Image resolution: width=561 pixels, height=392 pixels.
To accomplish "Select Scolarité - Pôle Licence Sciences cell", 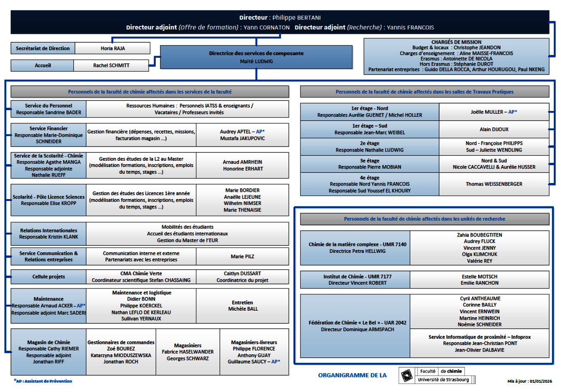I will pos(49,200).
